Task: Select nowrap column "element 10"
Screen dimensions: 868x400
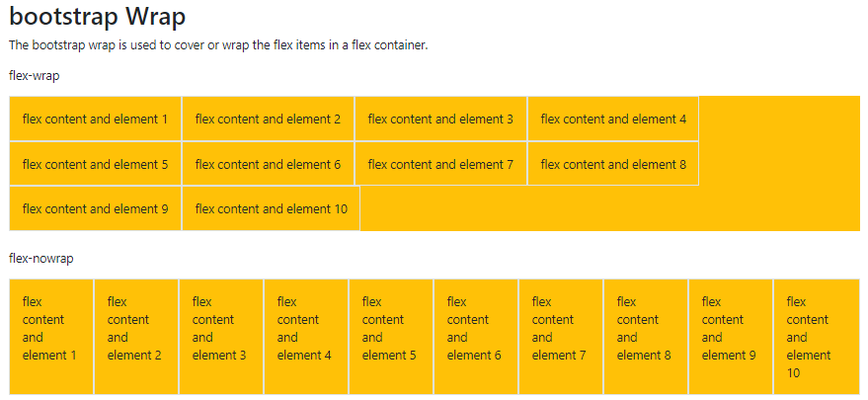Action: [x=815, y=337]
